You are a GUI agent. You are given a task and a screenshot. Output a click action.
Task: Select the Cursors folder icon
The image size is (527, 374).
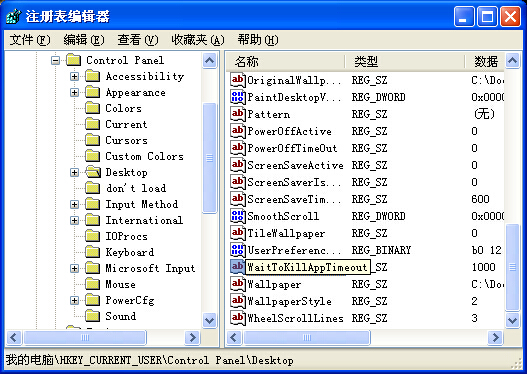coord(92,140)
